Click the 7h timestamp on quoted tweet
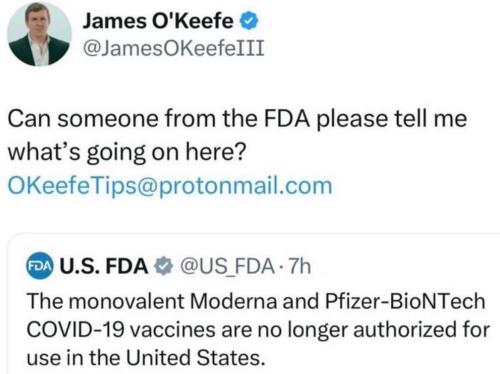 point(300,266)
